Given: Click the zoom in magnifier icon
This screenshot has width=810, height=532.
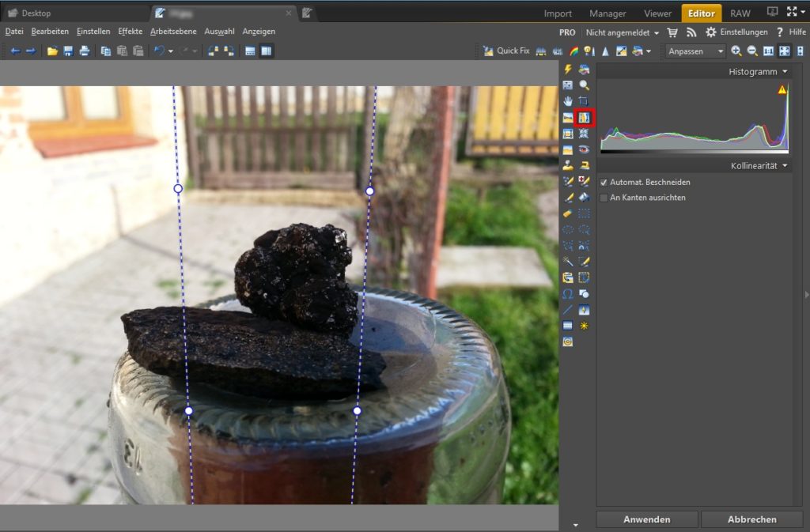Looking at the screenshot, I should pyautogui.click(x=736, y=51).
